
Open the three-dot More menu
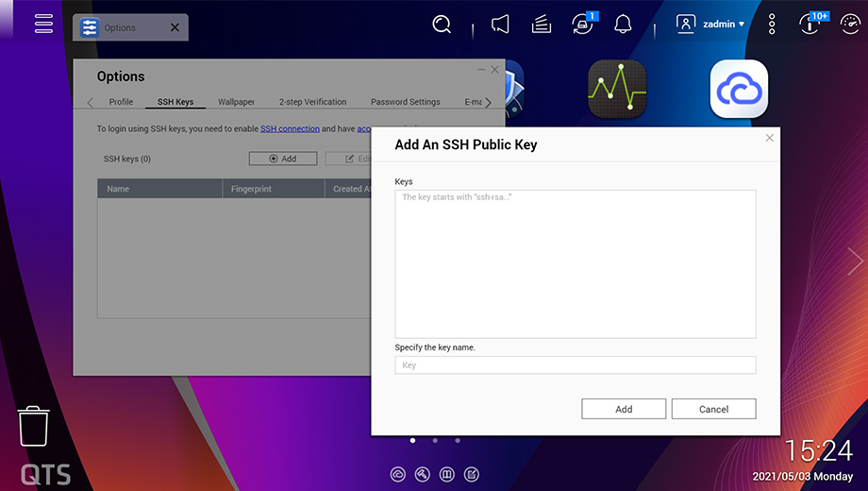772,25
